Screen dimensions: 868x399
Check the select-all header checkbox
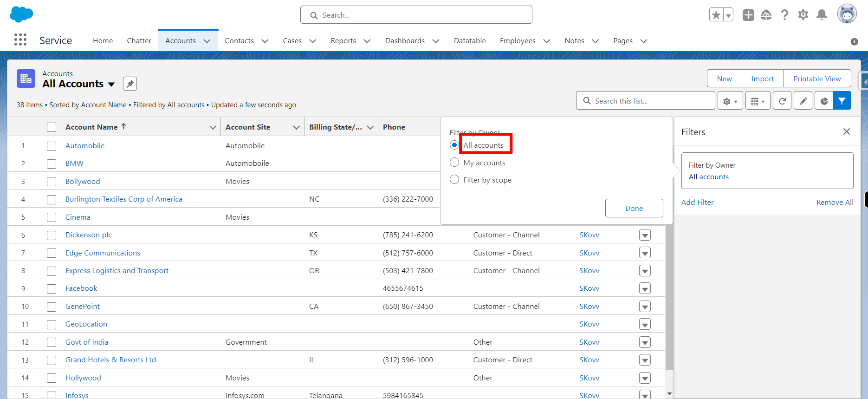(x=52, y=127)
